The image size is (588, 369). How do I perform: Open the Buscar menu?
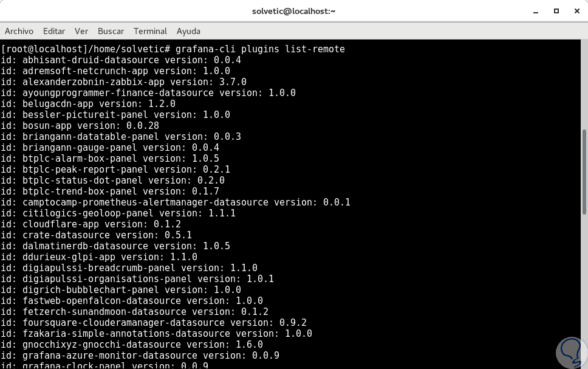[x=111, y=31]
